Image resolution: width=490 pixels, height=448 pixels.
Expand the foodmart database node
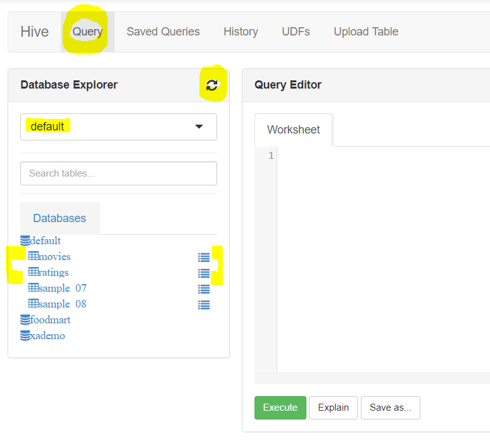point(50,320)
